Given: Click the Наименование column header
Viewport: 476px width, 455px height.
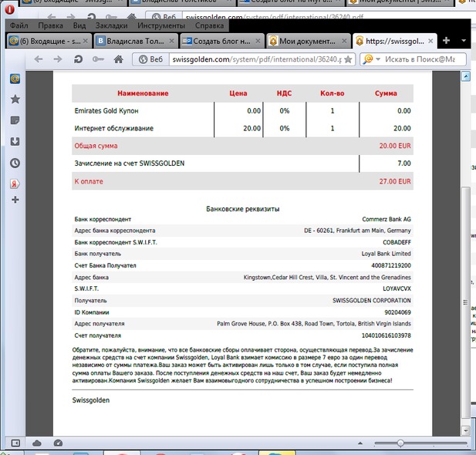Looking at the screenshot, I should pos(143,93).
